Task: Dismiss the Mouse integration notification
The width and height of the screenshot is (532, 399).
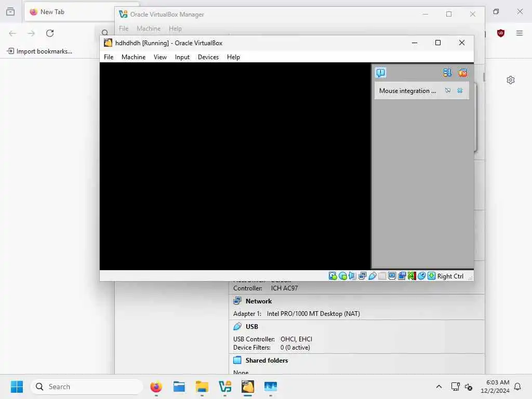Action: [460, 90]
